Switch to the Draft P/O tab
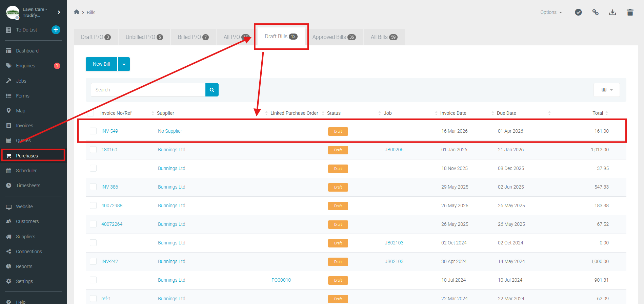 [x=96, y=37]
